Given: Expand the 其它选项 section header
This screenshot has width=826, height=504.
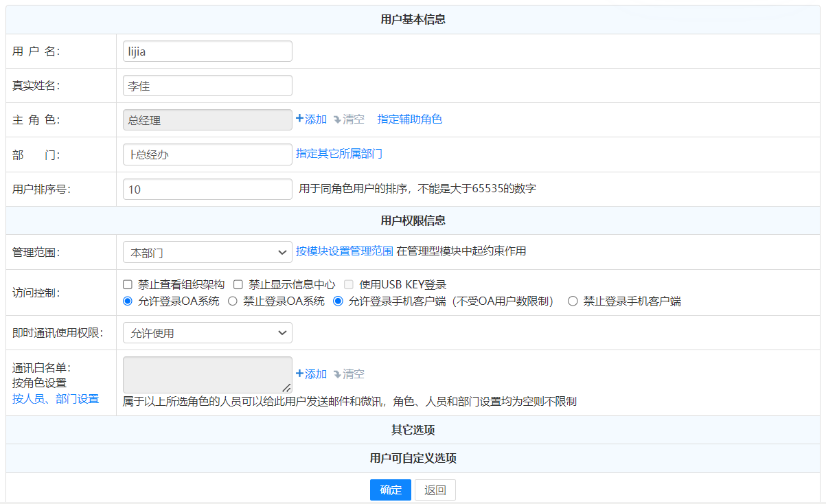Looking at the screenshot, I should coord(413,430).
